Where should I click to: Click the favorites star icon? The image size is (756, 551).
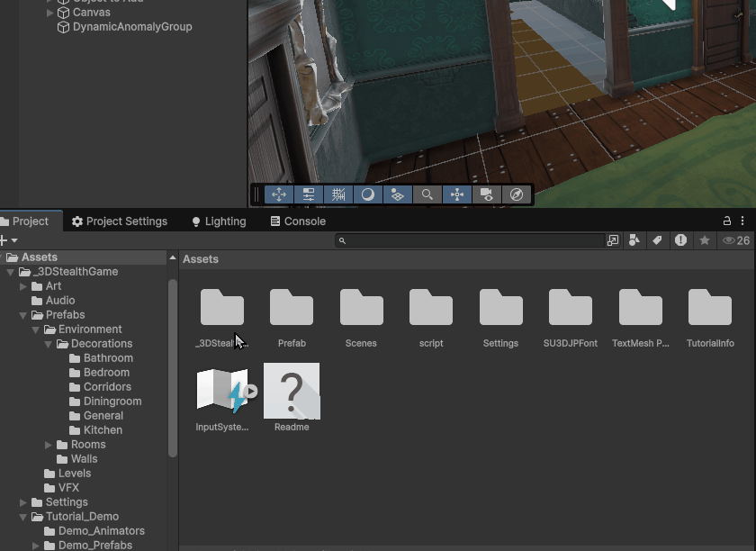click(x=705, y=240)
